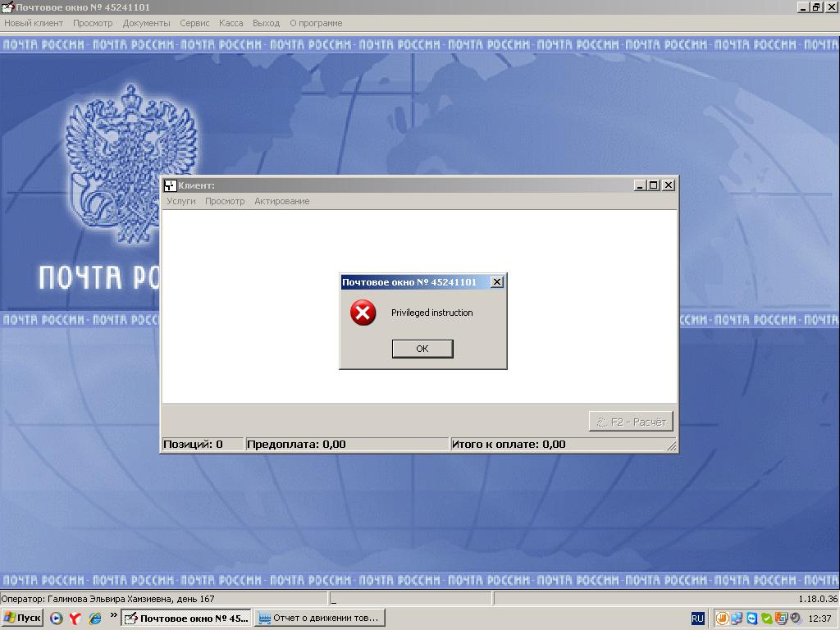Close the Privileged instruction error dialog

[x=497, y=282]
